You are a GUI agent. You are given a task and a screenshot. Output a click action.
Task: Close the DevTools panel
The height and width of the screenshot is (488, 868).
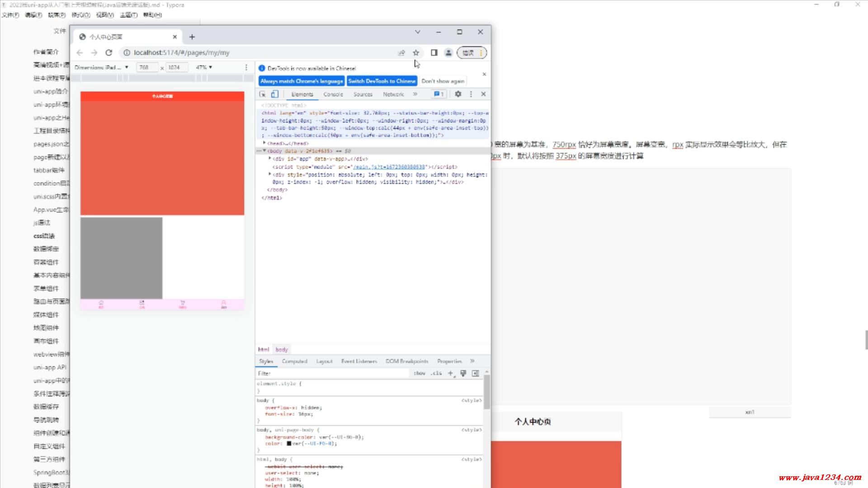click(x=483, y=94)
